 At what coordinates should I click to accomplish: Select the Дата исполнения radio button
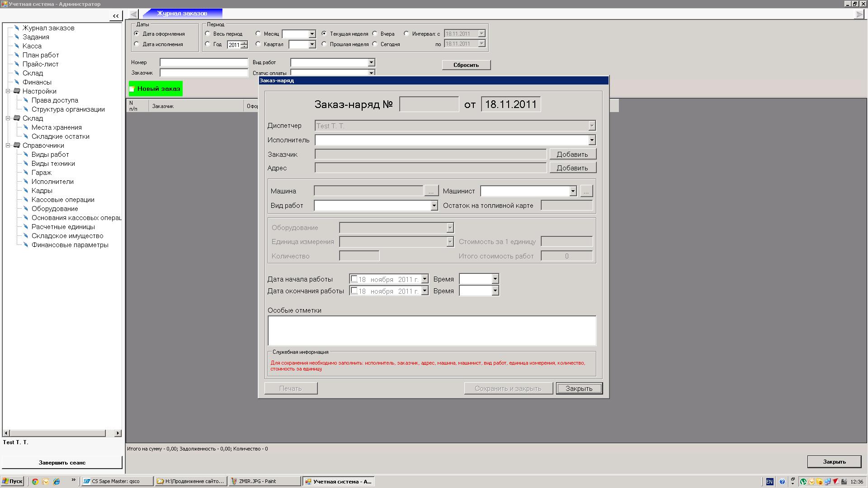tap(137, 44)
